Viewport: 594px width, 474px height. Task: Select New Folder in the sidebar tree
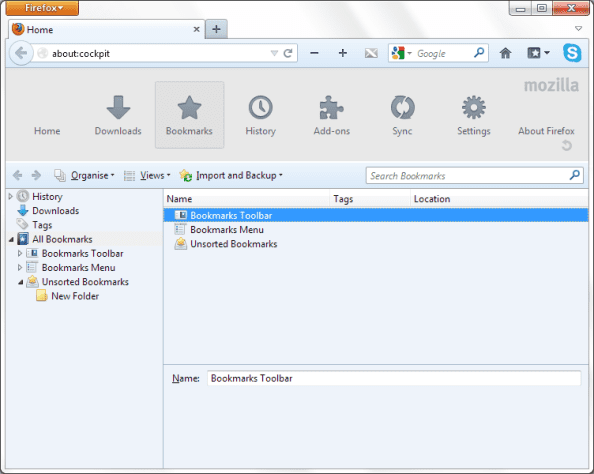pos(75,296)
